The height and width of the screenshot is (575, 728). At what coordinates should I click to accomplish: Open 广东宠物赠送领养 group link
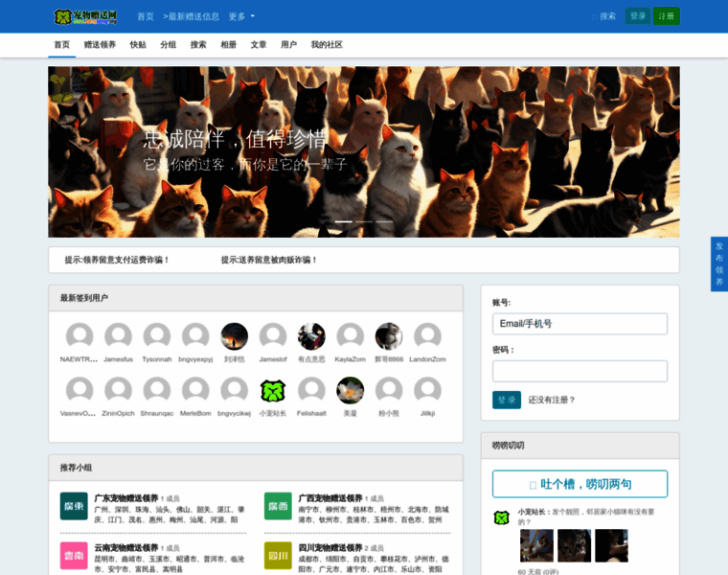click(x=126, y=498)
